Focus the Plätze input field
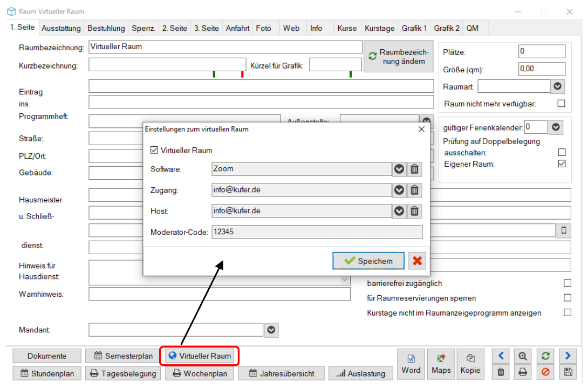This screenshot has height=388, width=588. click(x=542, y=51)
